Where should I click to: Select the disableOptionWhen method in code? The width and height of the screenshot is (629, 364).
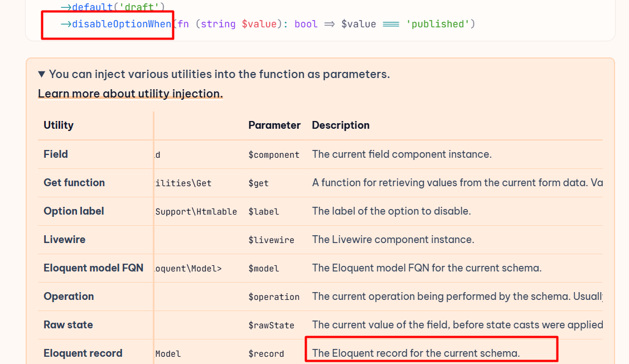[x=122, y=24]
